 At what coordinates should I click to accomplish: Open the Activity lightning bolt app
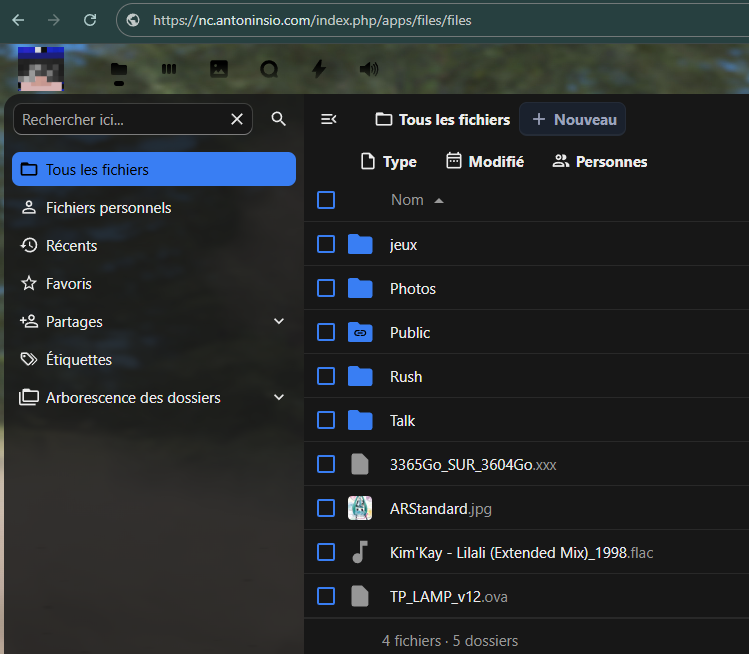319,69
